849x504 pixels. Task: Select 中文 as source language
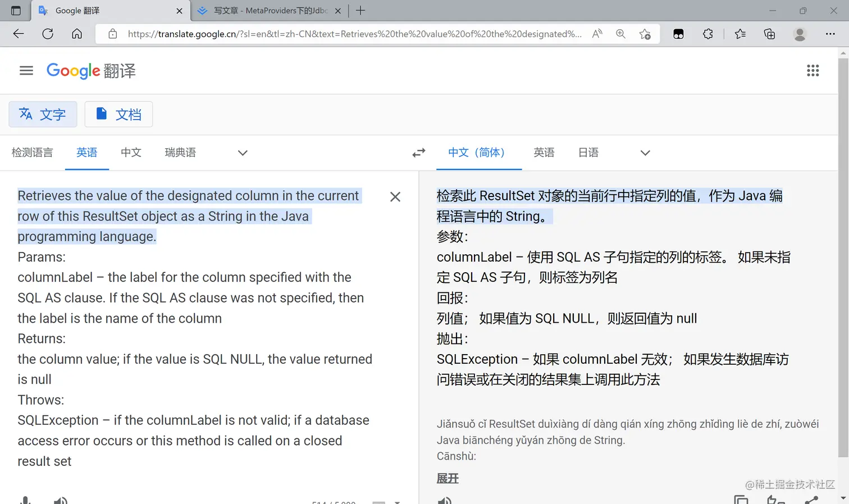[x=131, y=153]
